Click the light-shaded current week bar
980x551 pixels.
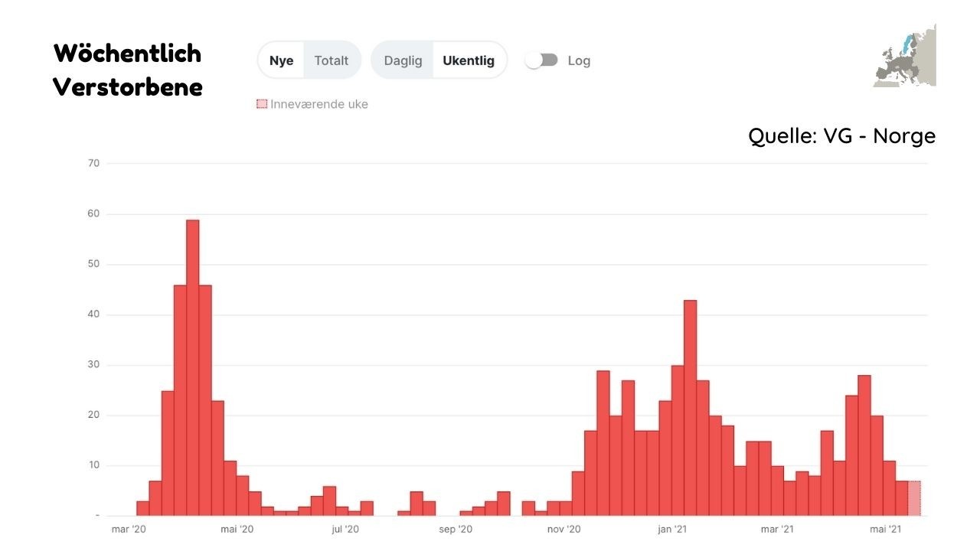(x=914, y=498)
